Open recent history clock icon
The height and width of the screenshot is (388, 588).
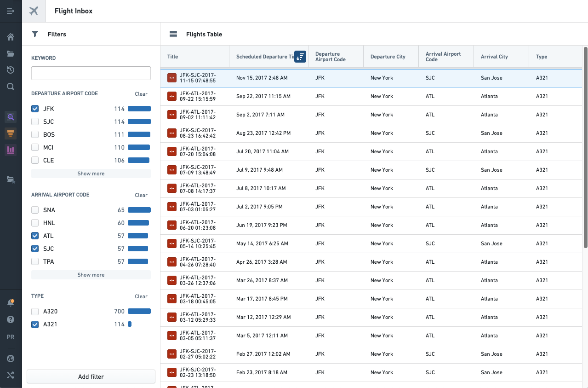coord(11,70)
